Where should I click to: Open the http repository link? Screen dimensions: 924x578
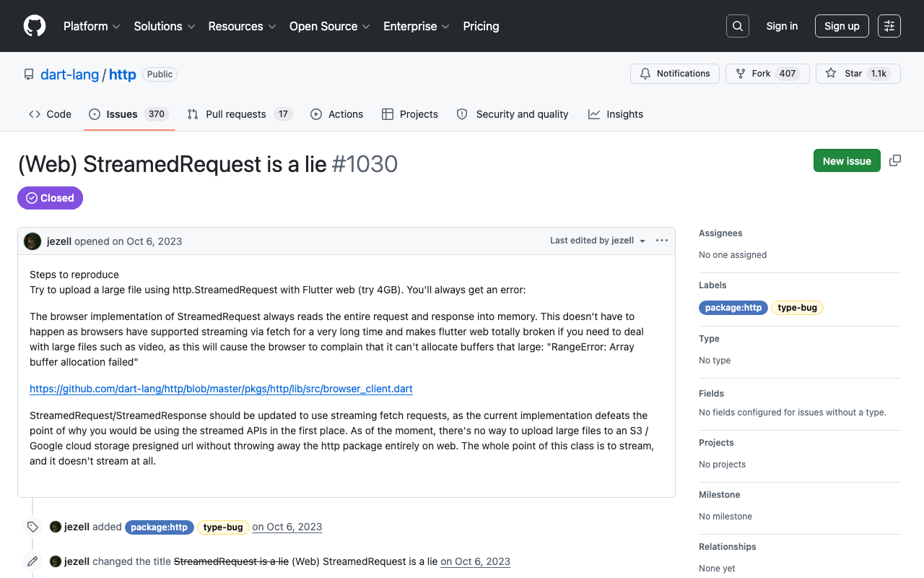pos(123,74)
